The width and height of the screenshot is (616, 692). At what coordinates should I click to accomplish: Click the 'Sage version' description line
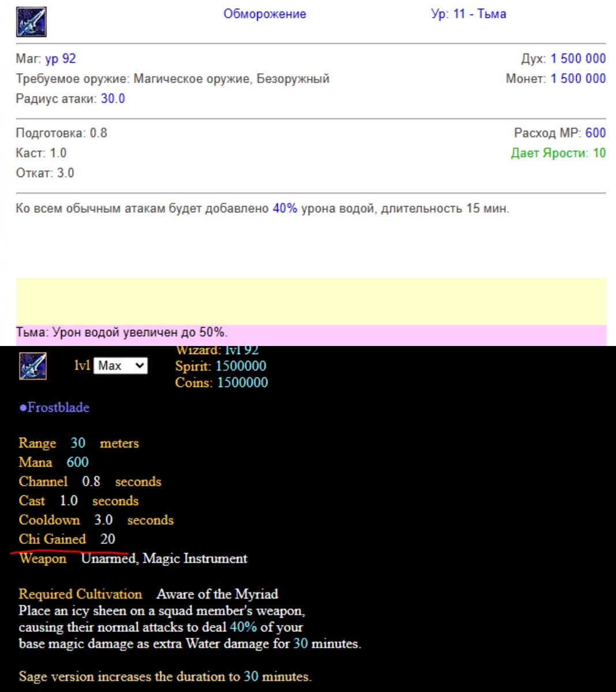tap(164, 676)
